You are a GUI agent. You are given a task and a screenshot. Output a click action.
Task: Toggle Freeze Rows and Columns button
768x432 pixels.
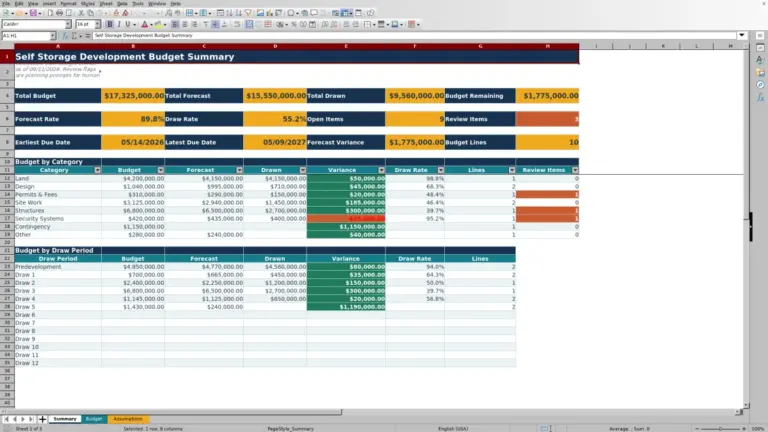(345, 13)
